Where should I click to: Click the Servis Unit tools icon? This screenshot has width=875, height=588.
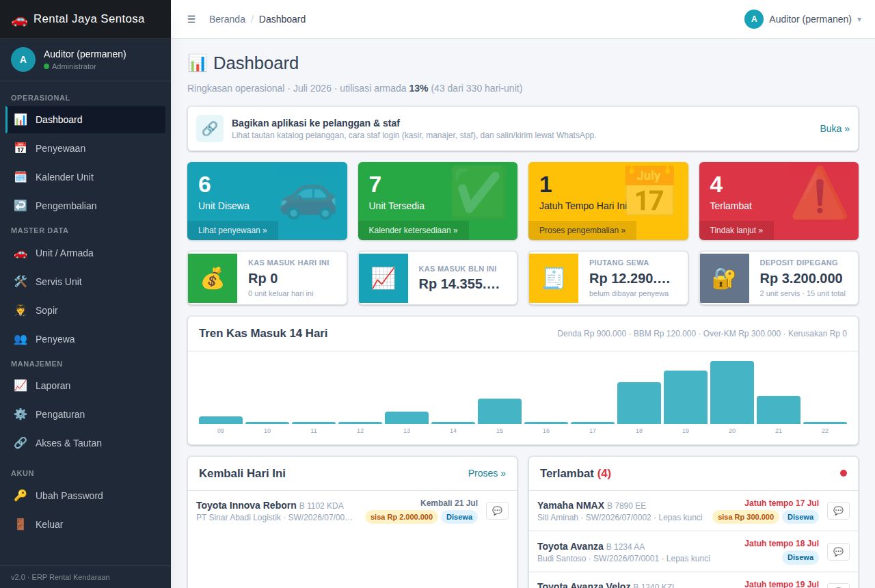point(21,282)
